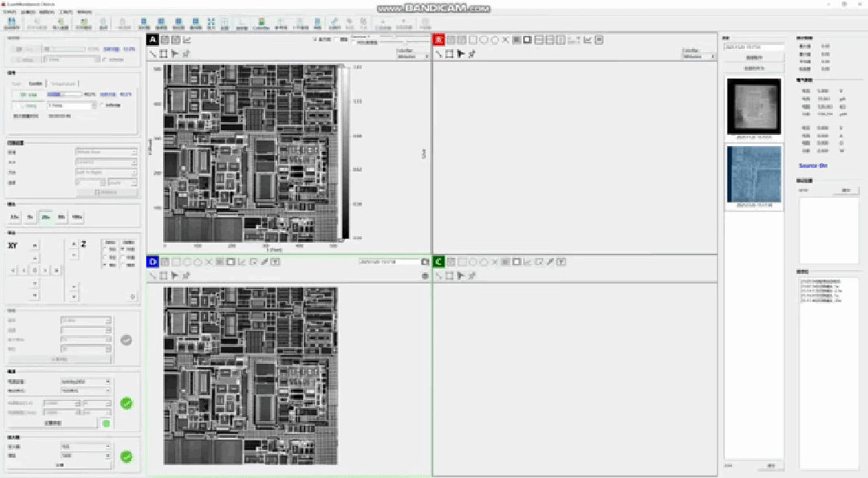Toggle the Infinite checkbox in the scan section
The height and width of the screenshot is (478, 868).
click(104, 105)
